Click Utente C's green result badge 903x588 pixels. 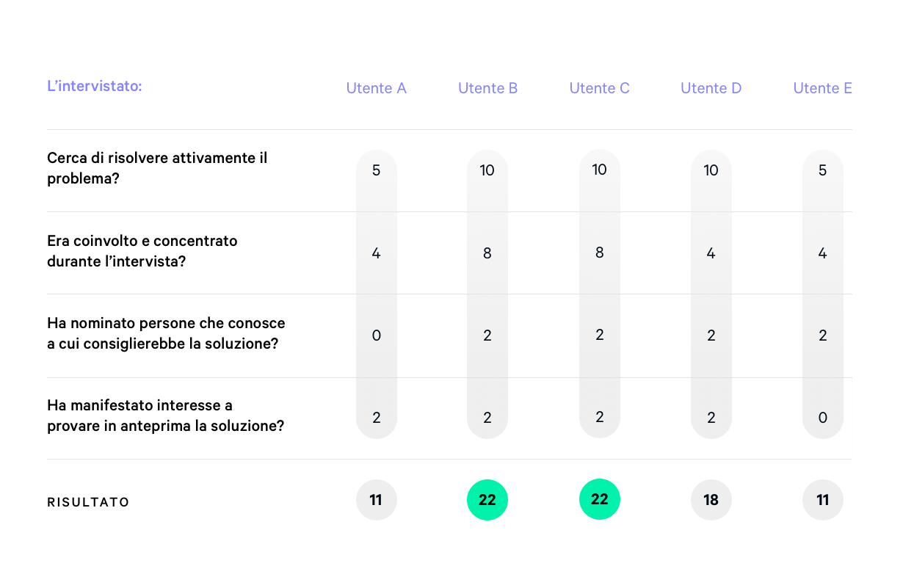(x=599, y=499)
